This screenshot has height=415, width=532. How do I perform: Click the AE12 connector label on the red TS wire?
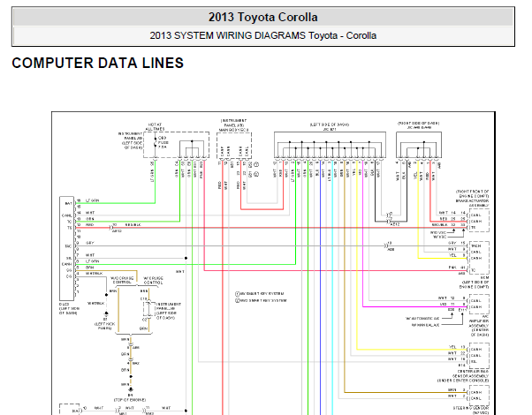pyautogui.click(x=117, y=231)
